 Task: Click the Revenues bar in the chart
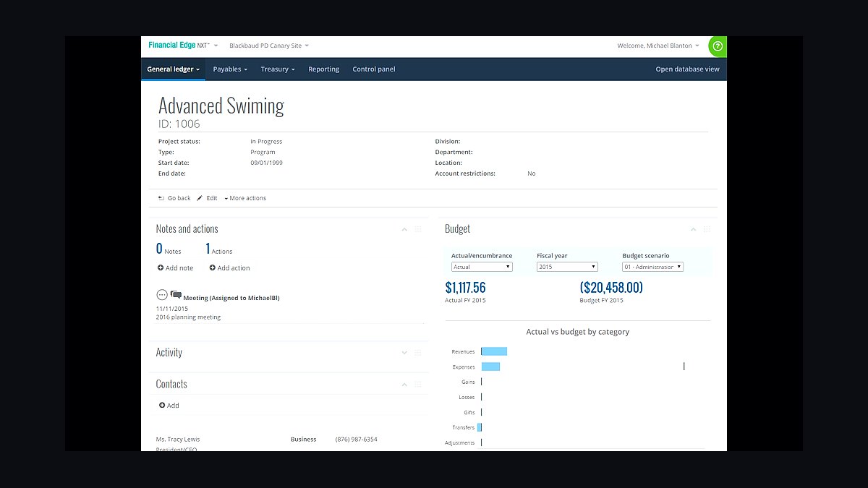click(494, 351)
